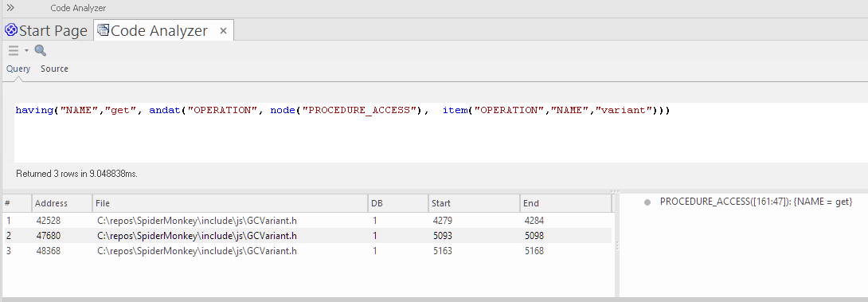Select the PROCEDURE_ACCESS NAME = get node
The width and height of the screenshot is (868, 302).
757,202
